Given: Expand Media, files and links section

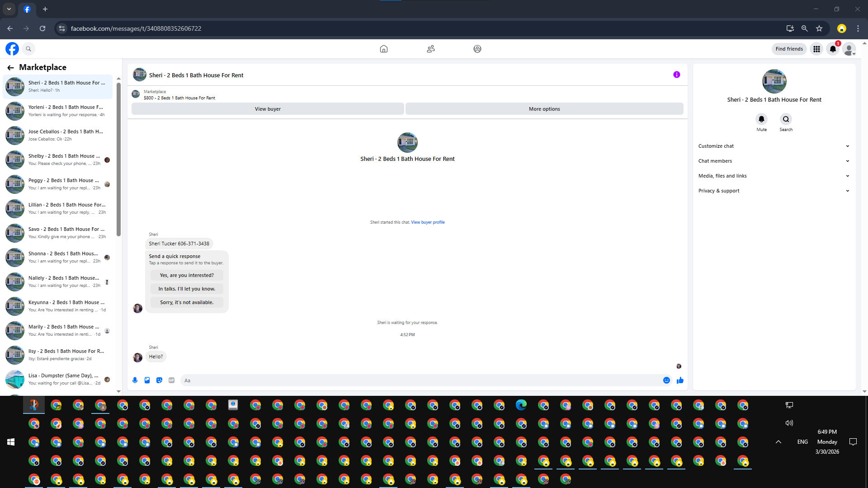Looking at the screenshot, I should [774, 176].
